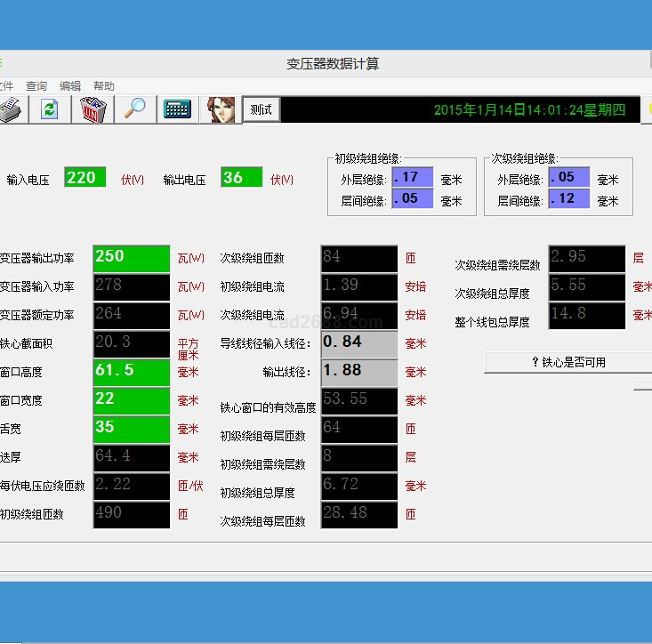Click the red trash bin icon
Image resolution: width=652 pixels, height=644 pixels.
tap(93, 109)
